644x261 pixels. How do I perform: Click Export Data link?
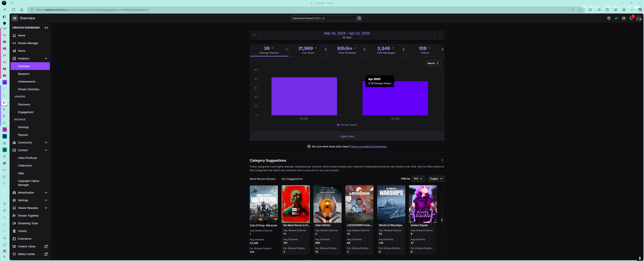(347, 136)
